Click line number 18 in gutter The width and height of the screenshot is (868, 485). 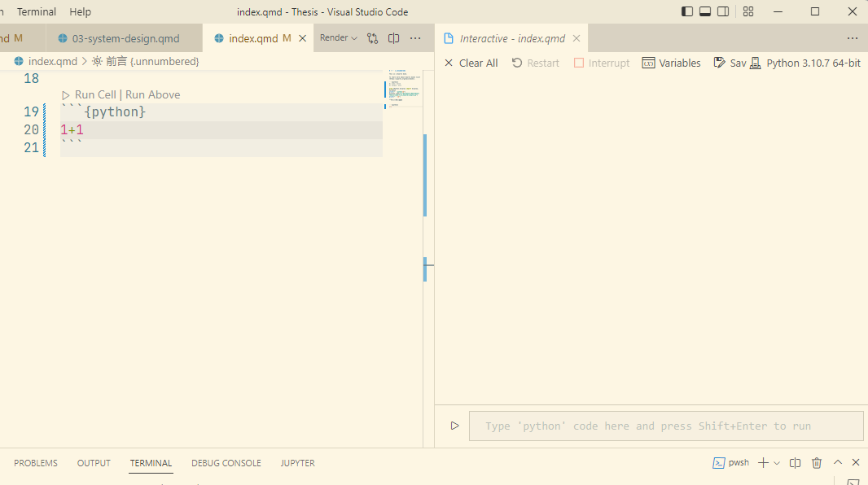(x=32, y=79)
